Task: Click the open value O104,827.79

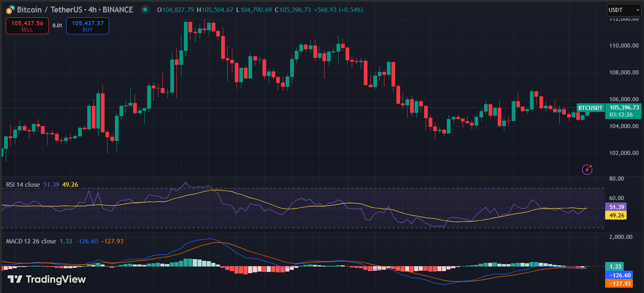Action: coord(176,9)
